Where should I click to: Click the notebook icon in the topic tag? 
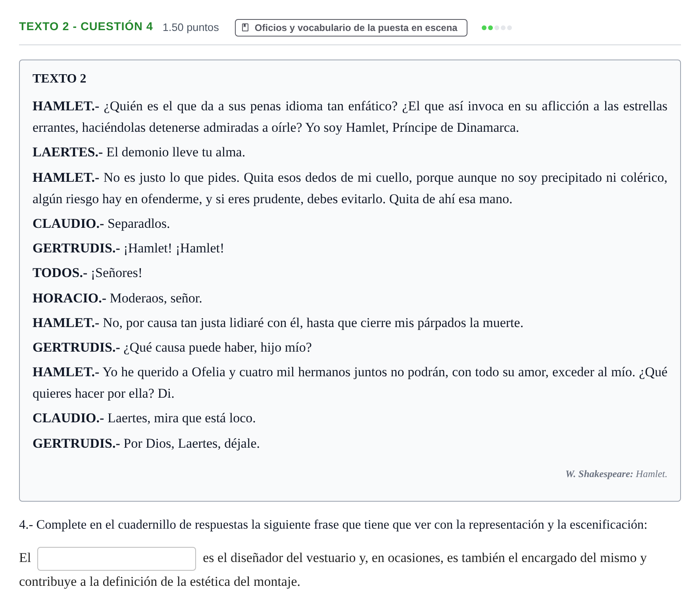click(245, 28)
